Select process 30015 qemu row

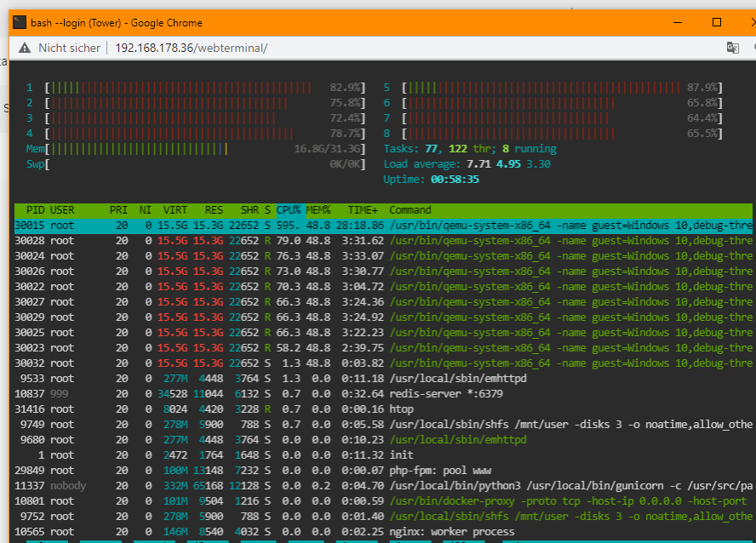[383, 226]
